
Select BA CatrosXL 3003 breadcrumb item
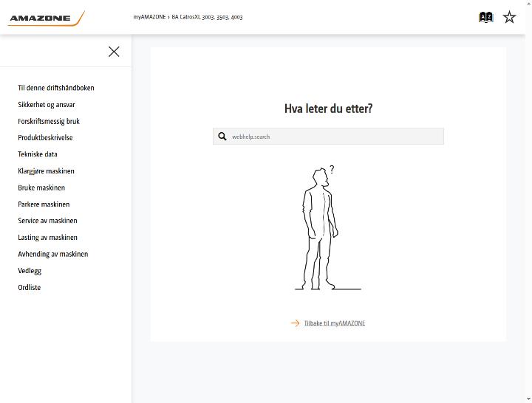coord(207,17)
